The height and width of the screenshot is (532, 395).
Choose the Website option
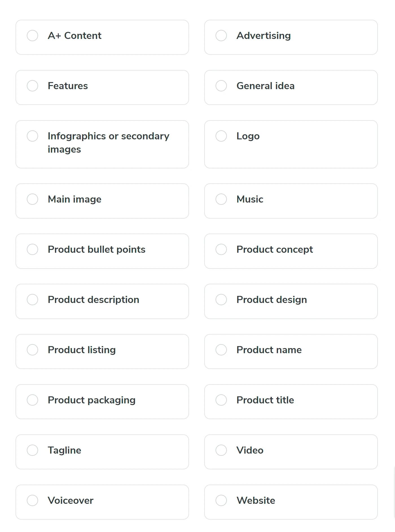221,501
